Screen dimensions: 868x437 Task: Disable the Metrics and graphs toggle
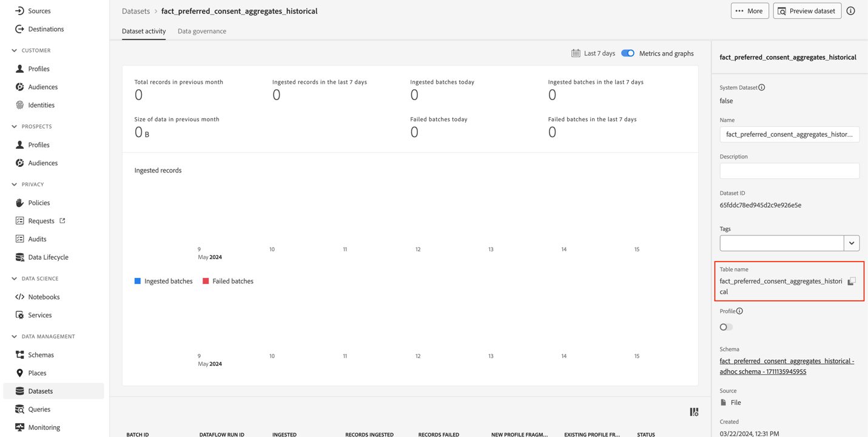click(627, 53)
